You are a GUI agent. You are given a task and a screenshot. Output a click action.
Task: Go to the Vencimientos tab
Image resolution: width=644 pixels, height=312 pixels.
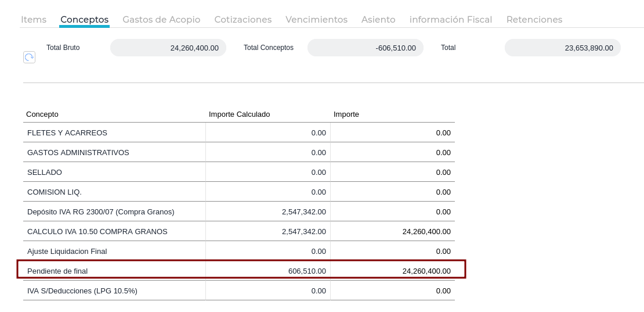pos(317,19)
